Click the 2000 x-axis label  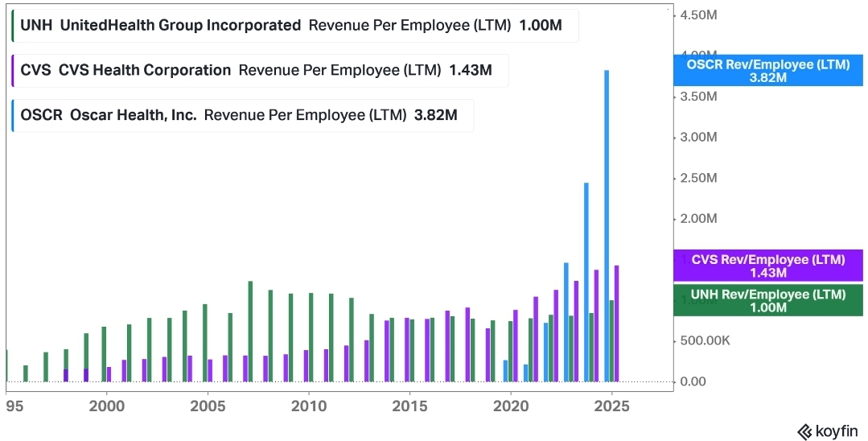click(106, 406)
